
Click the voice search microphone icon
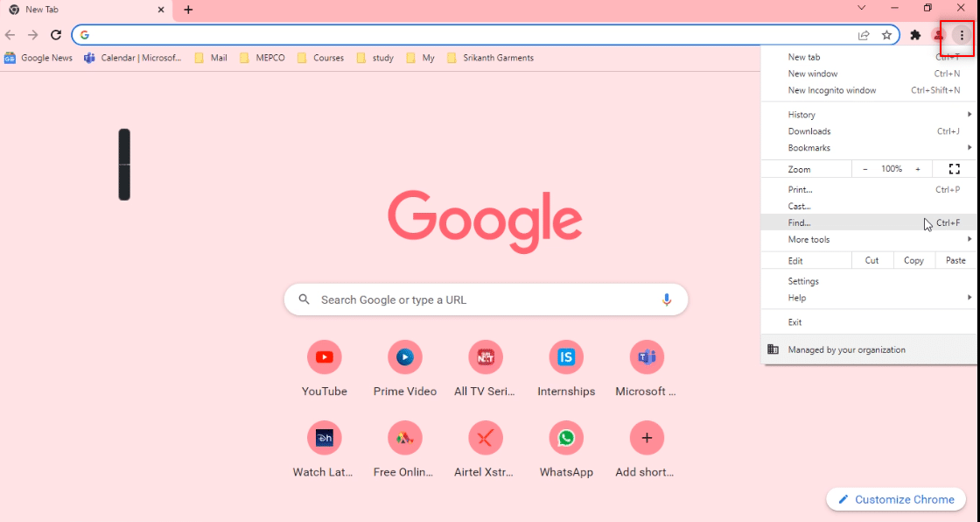(666, 300)
